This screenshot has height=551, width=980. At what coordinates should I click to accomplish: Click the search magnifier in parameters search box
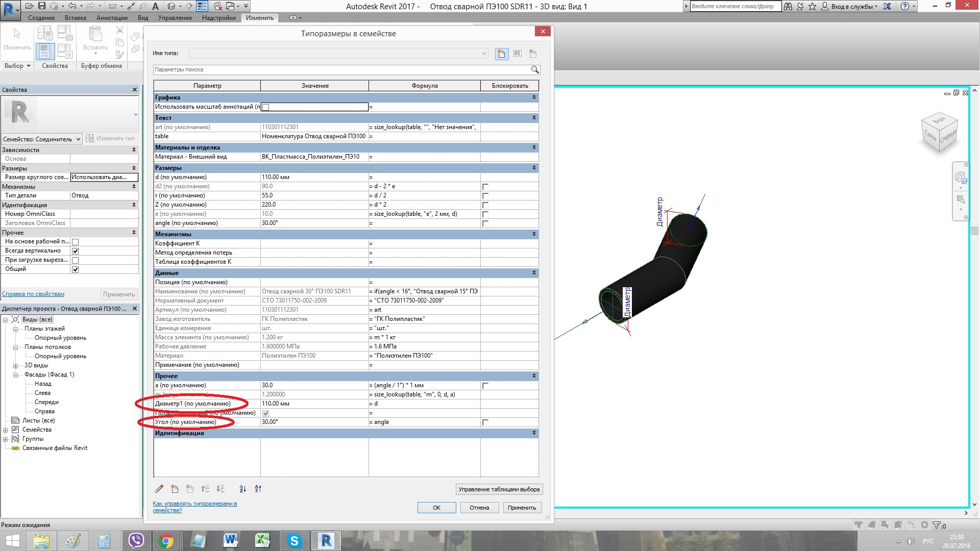pyautogui.click(x=534, y=69)
